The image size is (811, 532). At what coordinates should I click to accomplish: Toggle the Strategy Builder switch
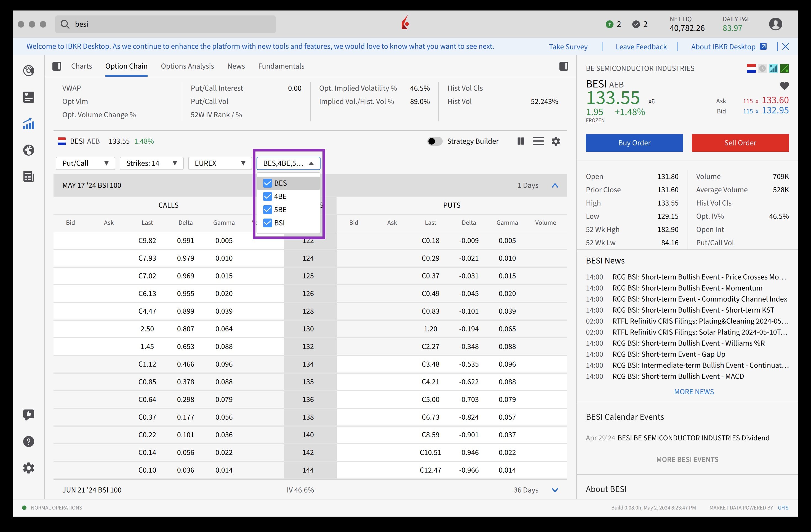pos(434,141)
